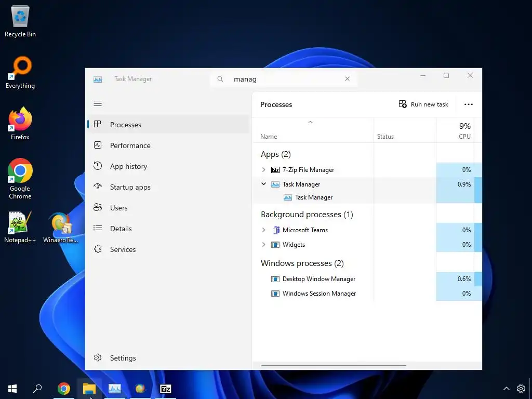Click Run new task button
This screenshot has height=399, width=532.
(423, 104)
